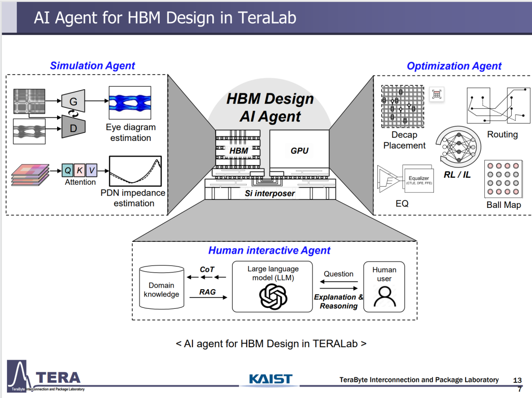Select the blue eye diagram image

[x=130, y=103]
